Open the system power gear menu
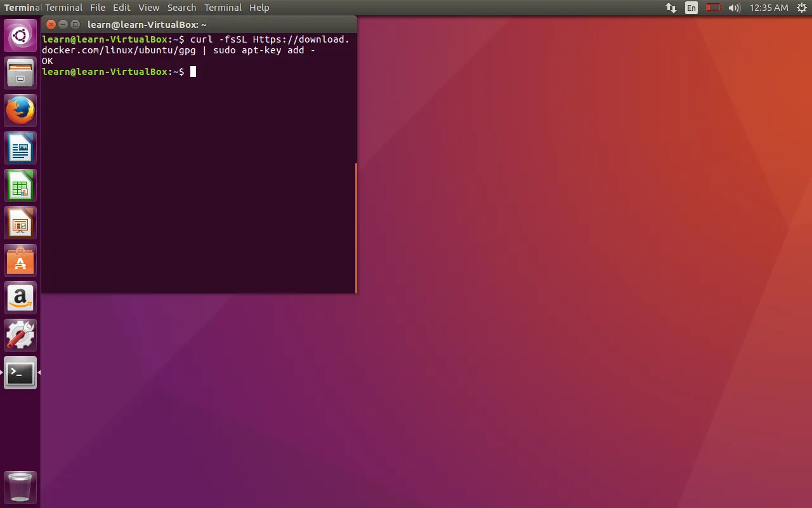 point(801,8)
